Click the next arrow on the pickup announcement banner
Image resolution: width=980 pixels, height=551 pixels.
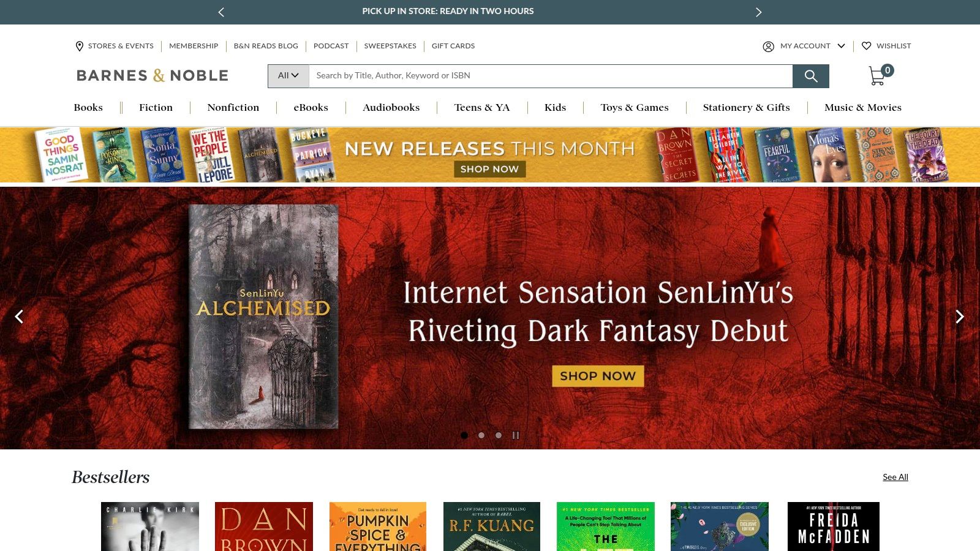click(x=759, y=12)
